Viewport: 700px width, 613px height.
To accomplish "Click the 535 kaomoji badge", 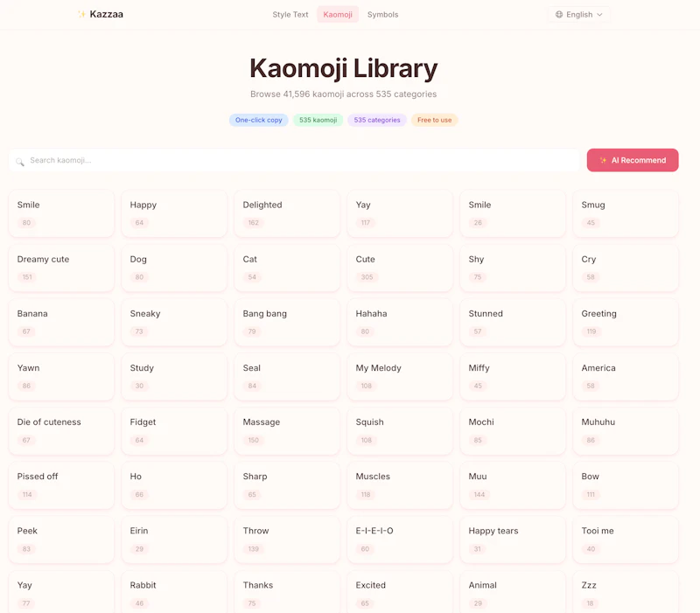I will pyautogui.click(x=318, y=120).
